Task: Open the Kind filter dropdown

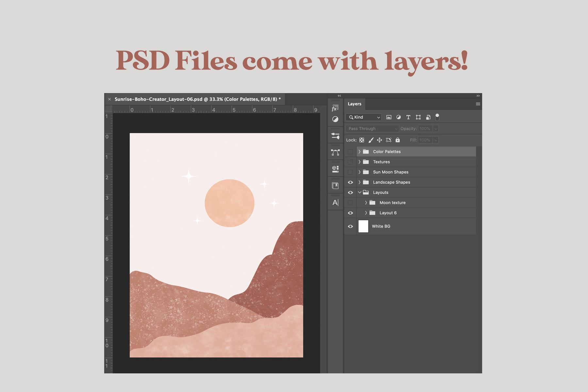Action: 364,117
